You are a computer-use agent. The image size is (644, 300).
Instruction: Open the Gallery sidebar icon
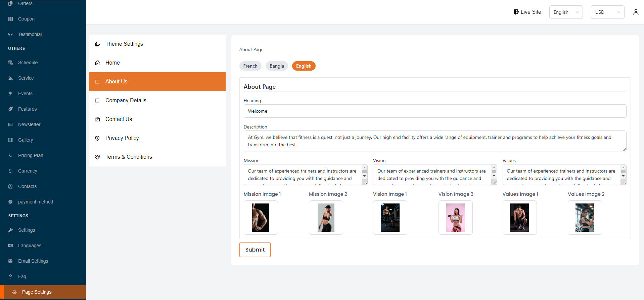(x=10, y=140)
